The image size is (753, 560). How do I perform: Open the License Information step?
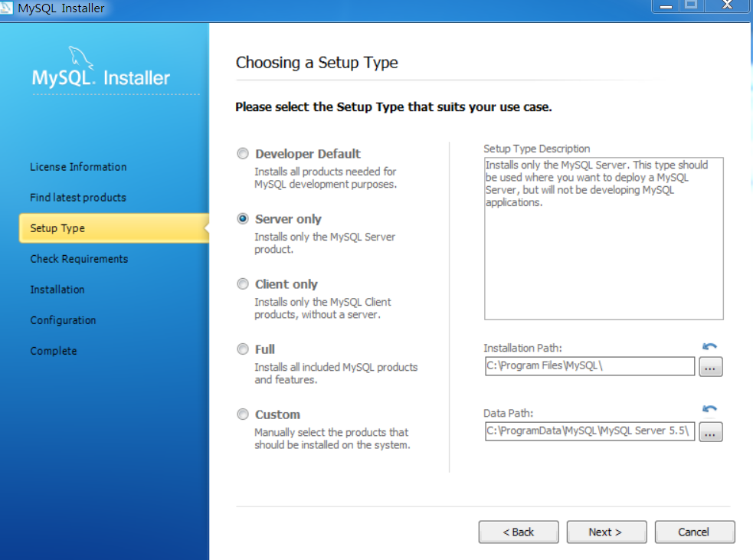(x=78, y=167)
